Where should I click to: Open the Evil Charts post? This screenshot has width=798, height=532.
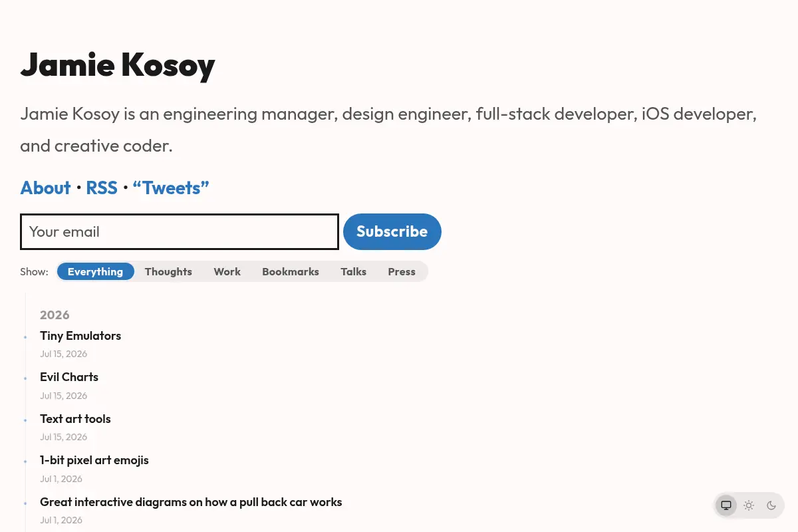pyautogui.click(x=69, y=377)
